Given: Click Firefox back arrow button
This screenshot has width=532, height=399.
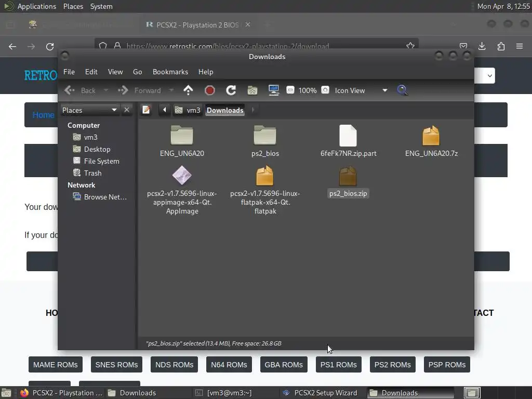Looking at the screenshot, I should click(x=12, y=46).
